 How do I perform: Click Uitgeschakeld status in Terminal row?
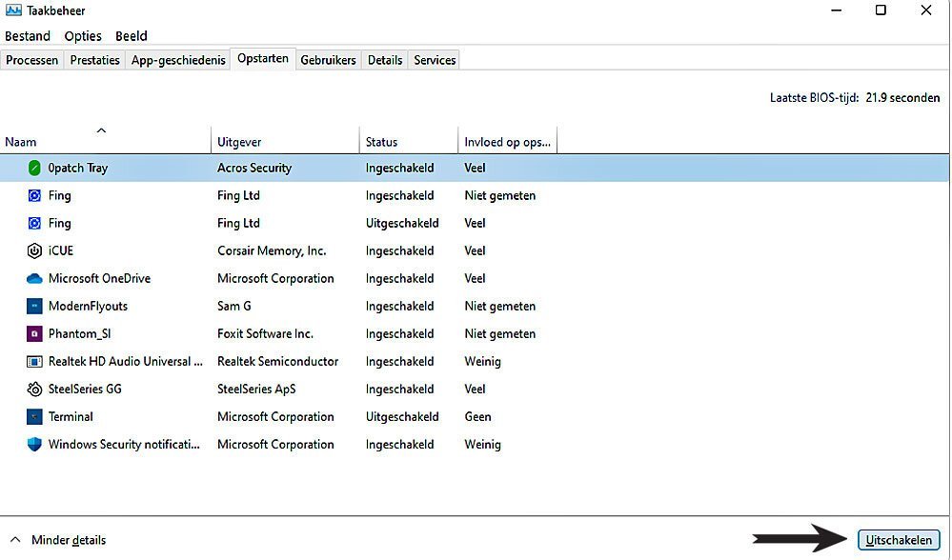tap(402, 417)
